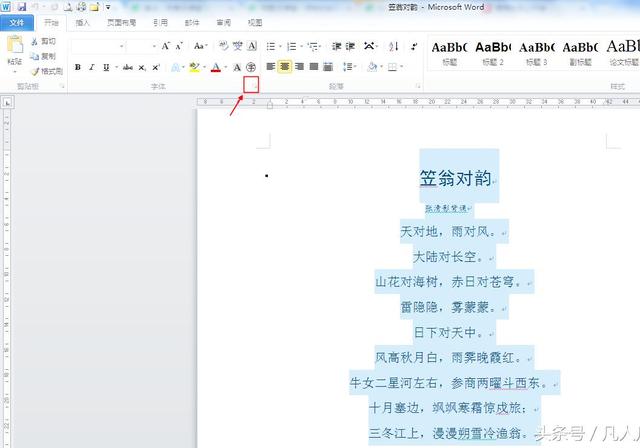640x448 pixels.
Task: Apply the 标题 heading style
Action: click(449, 54)
